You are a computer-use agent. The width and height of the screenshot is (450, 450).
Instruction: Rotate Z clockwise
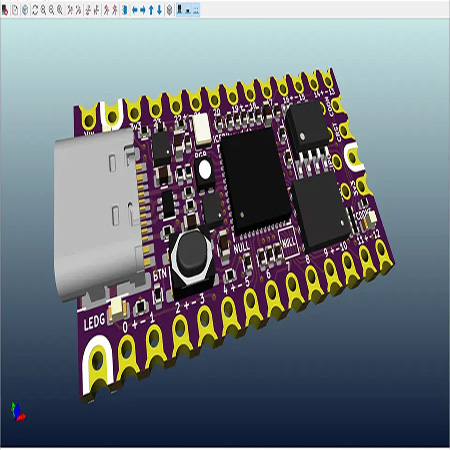tap(106, 10)
